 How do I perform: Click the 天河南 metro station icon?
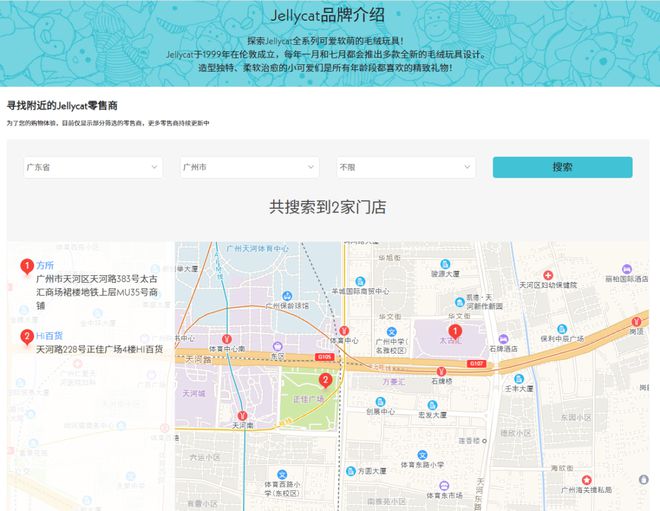click(x=242, y=416)
